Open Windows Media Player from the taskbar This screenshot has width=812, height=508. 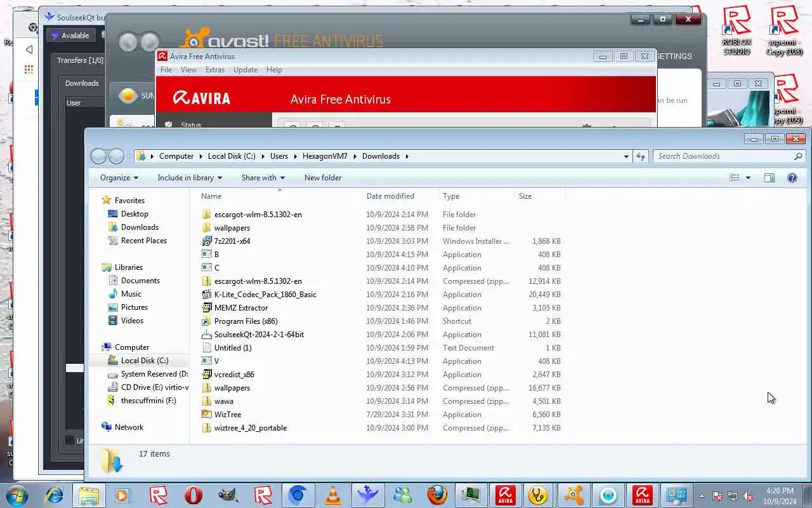pos(122,495)
